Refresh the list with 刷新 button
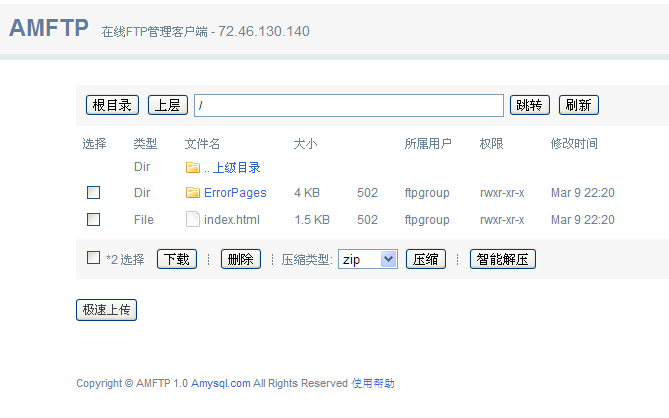 (578, 105)
